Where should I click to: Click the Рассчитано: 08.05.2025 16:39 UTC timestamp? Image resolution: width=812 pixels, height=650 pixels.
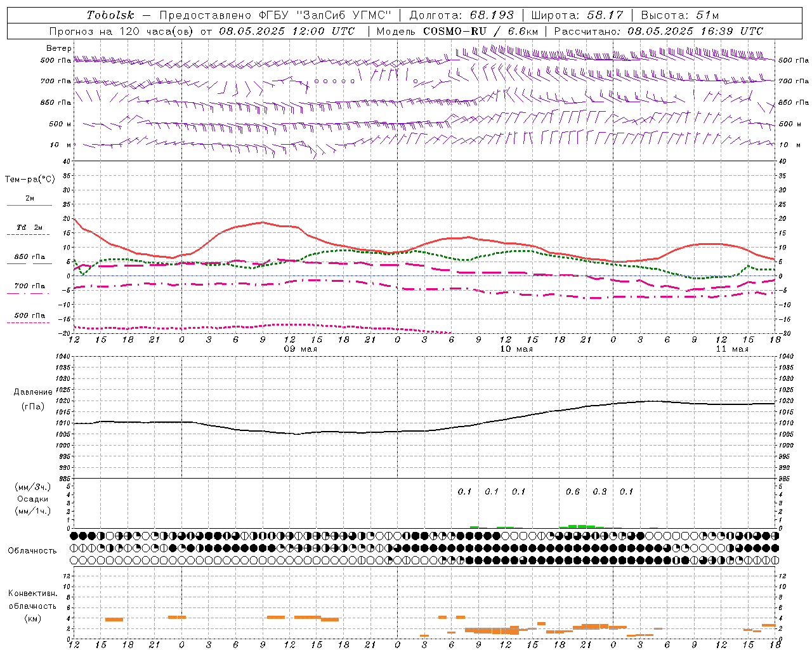658,31
